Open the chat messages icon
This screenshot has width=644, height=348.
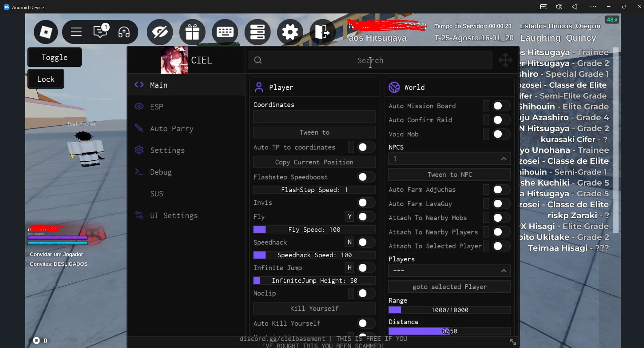point(100,32)
